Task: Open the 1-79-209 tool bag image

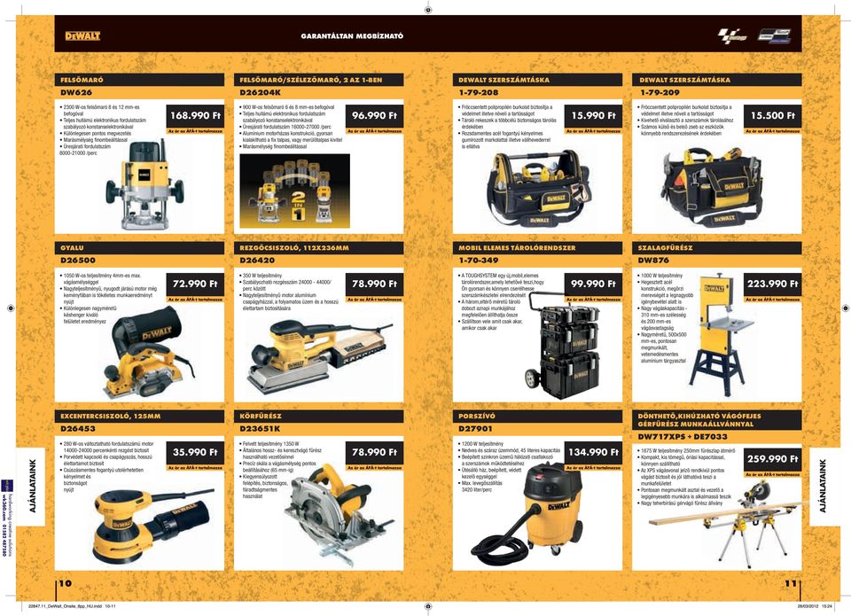Action: [x=712, y=187]
